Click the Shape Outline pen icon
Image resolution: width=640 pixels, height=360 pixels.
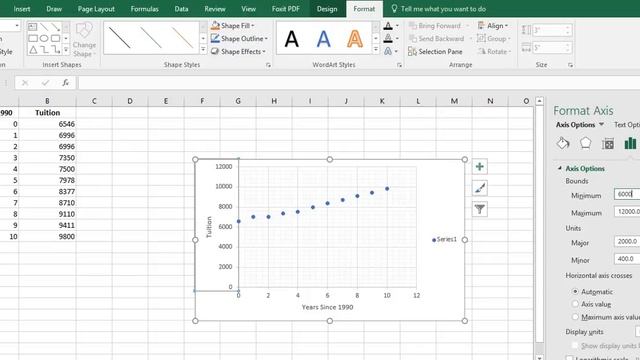click(x=215, y=38)
